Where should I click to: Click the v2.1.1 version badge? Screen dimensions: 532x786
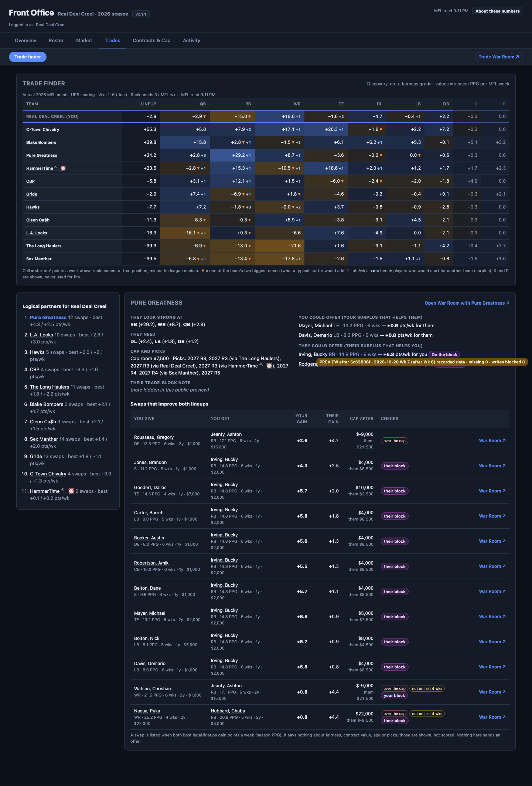coord(141,14)
